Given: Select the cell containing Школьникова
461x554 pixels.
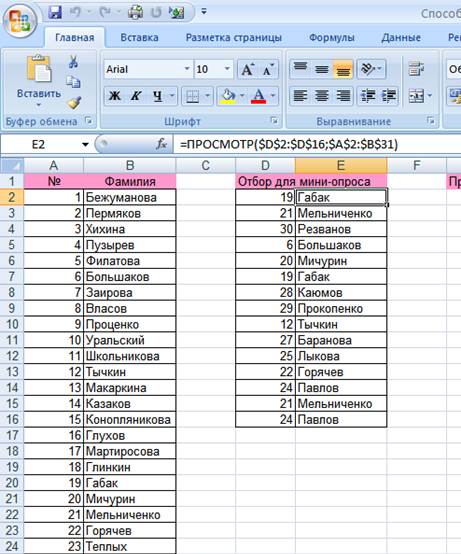Looking at the screenshot, I should pyautogui.click(x=130, y=356).
